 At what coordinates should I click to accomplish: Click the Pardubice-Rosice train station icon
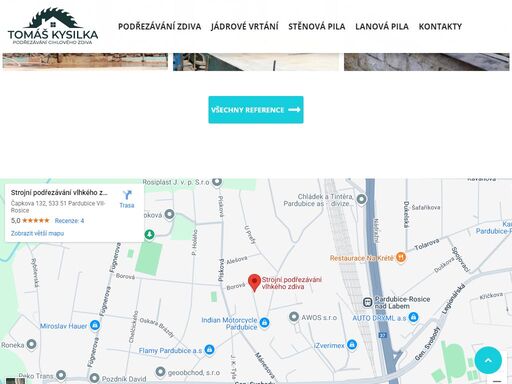(367, 302)
